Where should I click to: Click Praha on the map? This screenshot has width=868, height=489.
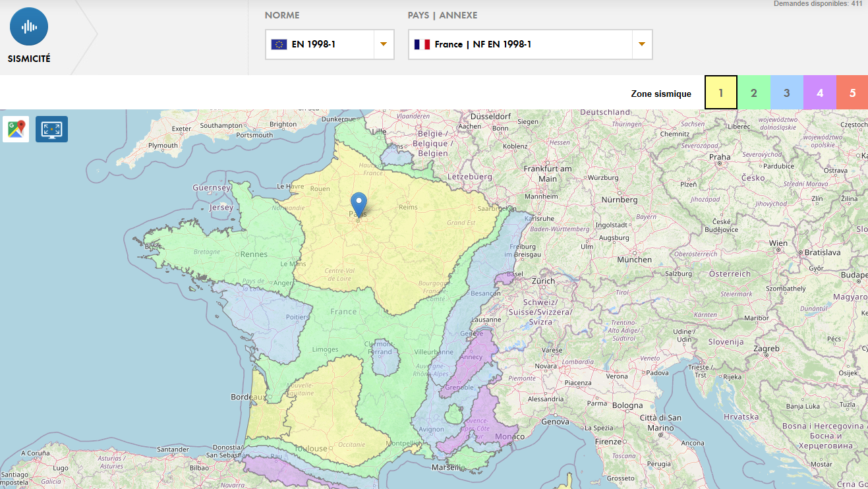[x=720, y=157]
